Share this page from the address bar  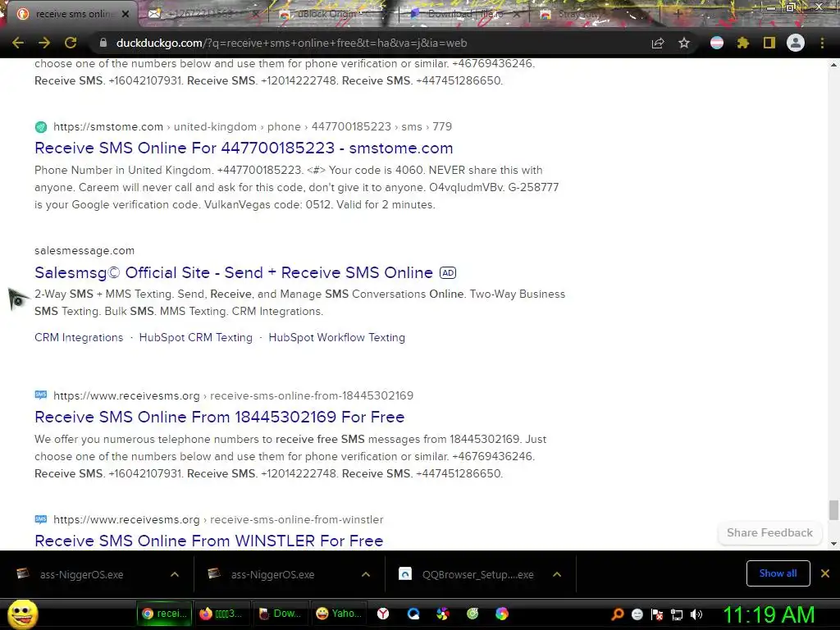658,43
